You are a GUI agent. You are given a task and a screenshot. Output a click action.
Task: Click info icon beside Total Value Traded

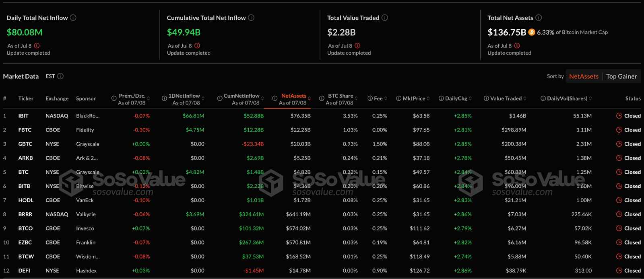[x=385, y=18]
